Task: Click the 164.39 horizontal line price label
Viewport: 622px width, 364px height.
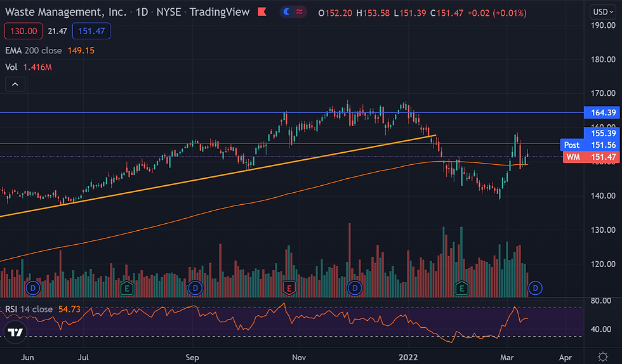Action: [603, 113]
